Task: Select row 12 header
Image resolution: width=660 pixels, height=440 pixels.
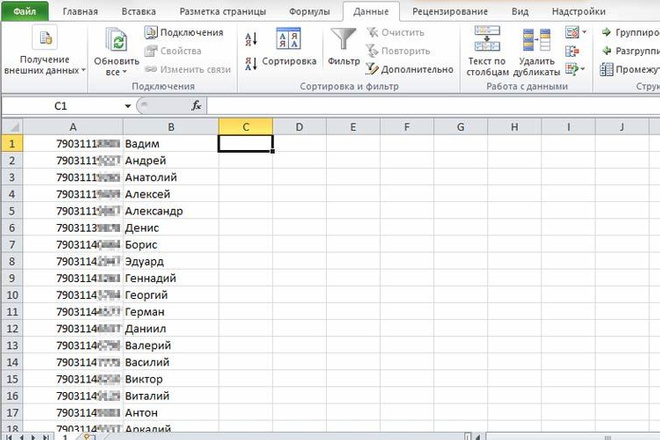Action: pos(12,329)
